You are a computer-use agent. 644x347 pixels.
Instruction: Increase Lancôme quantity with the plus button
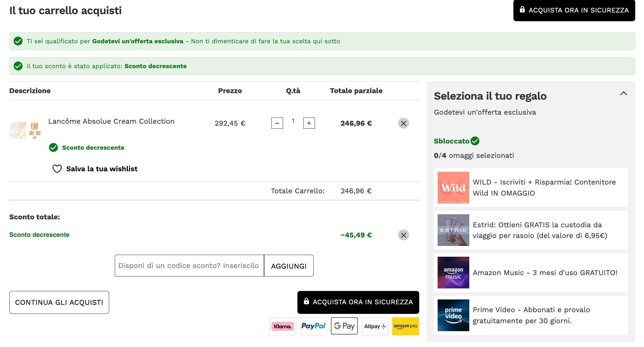coord(309,123)
